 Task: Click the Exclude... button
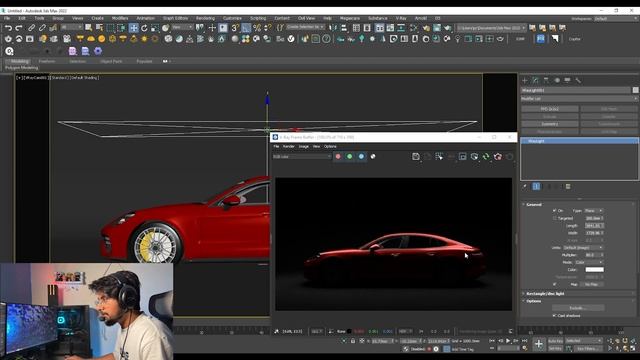pyautogui.click(x=578, y=308)
